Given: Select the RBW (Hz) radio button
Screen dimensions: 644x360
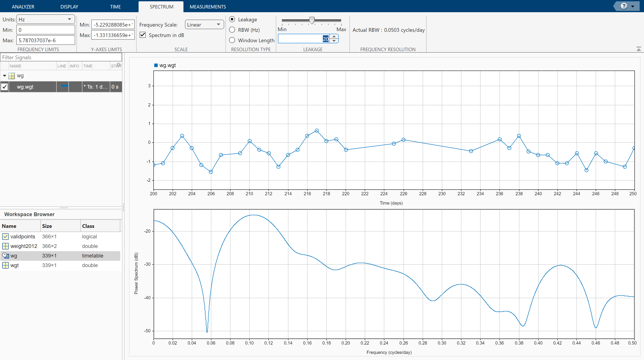Looking at the screenshot, I should click(x=232, y=30).
